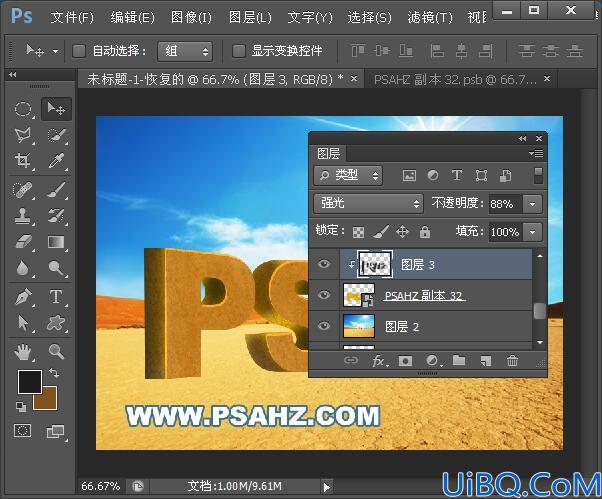Select the Path Selection tool
Viewport: 602px width, 499px height.
pyautogui.click(x=23, y=323)
